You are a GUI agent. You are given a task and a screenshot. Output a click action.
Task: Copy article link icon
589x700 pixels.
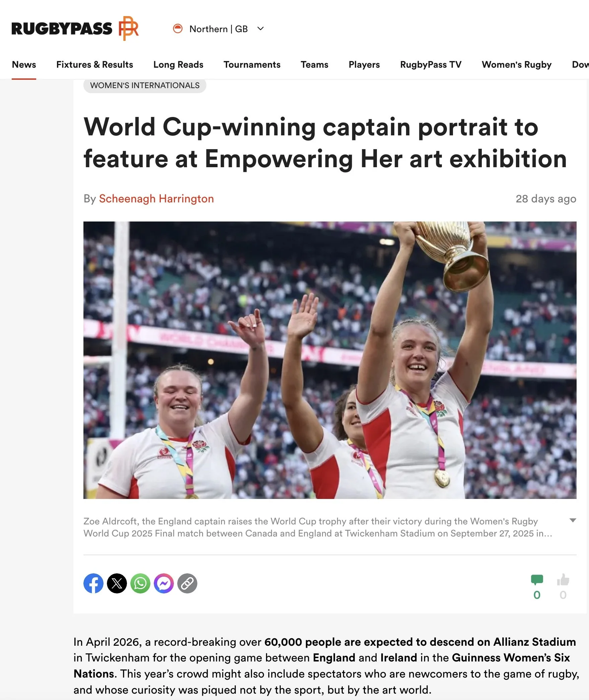pos(187,583)
